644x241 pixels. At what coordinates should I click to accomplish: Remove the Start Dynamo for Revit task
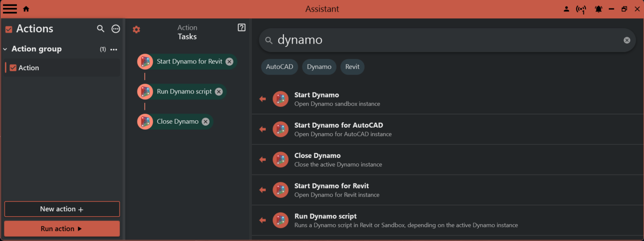coord(229,62)
